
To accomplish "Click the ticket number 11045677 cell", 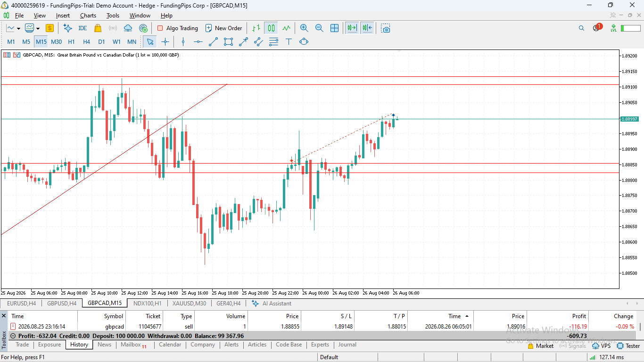I will click(x=150, y=326).
